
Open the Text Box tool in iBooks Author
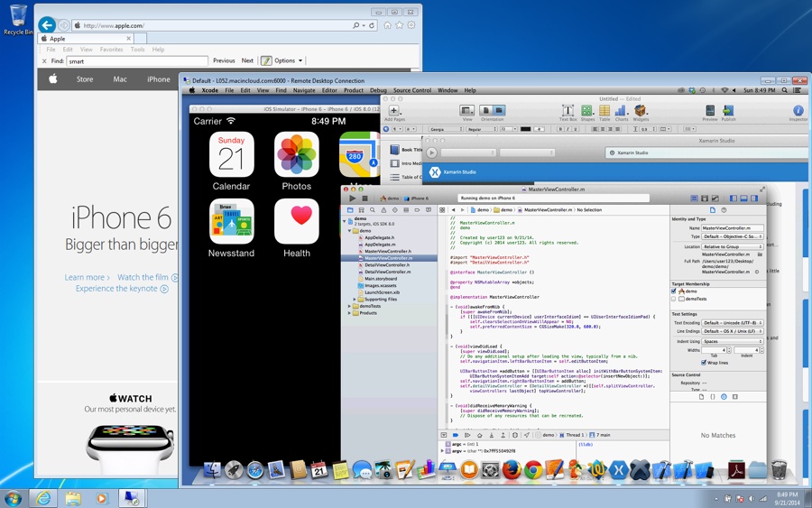coord(567,112)
